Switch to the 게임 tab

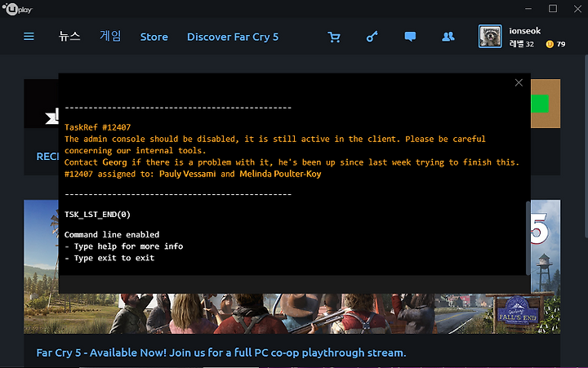pos(110,36)
